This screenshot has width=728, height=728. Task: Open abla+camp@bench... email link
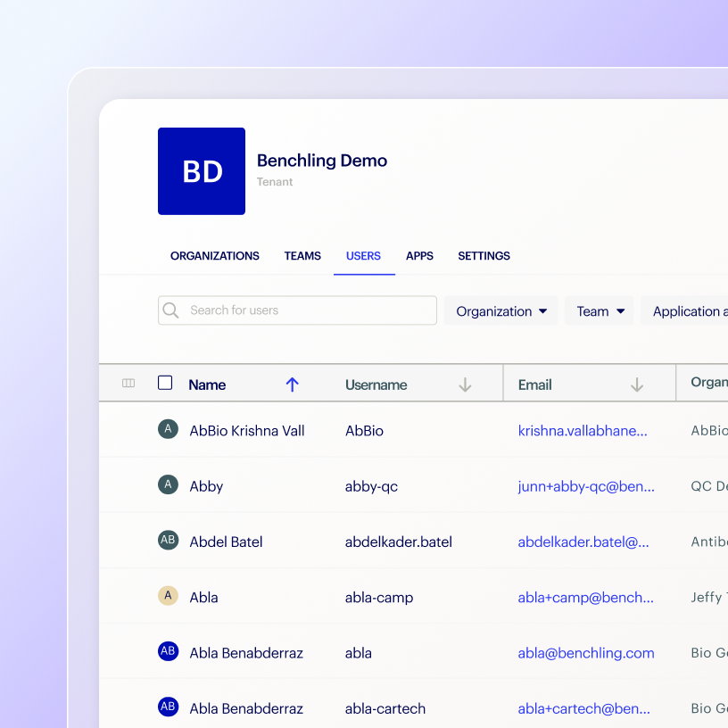pos(585,598)
